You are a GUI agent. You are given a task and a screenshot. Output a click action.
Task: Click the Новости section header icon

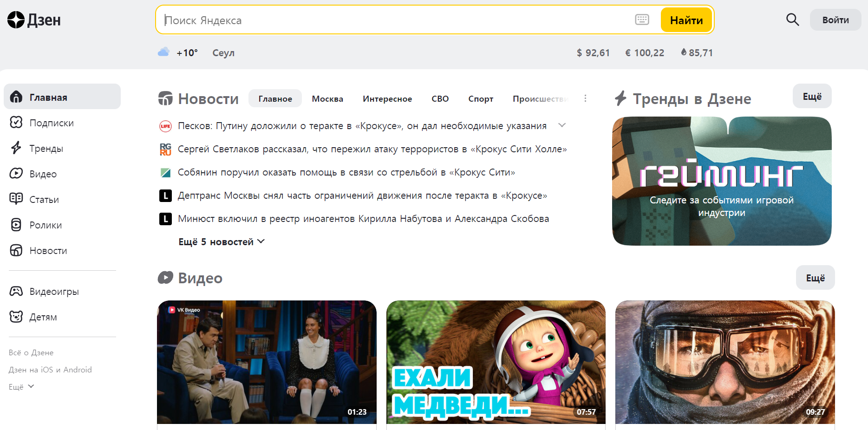(x=165, y=98)
